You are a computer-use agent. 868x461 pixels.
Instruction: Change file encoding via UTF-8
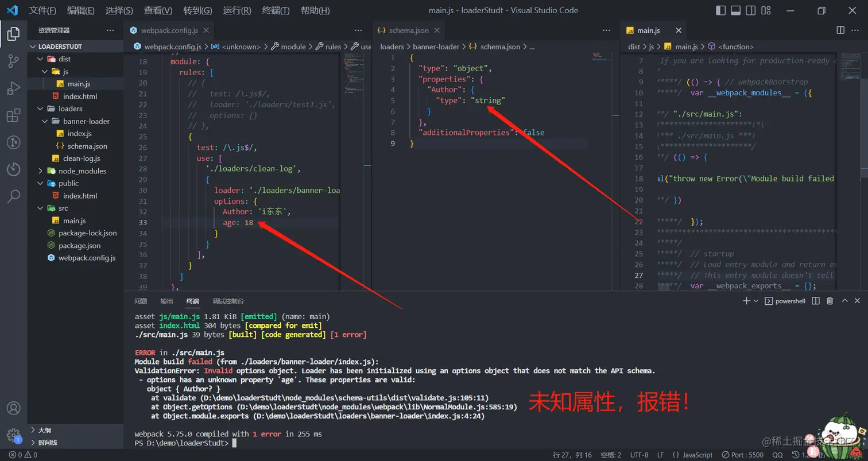point(639,455)
